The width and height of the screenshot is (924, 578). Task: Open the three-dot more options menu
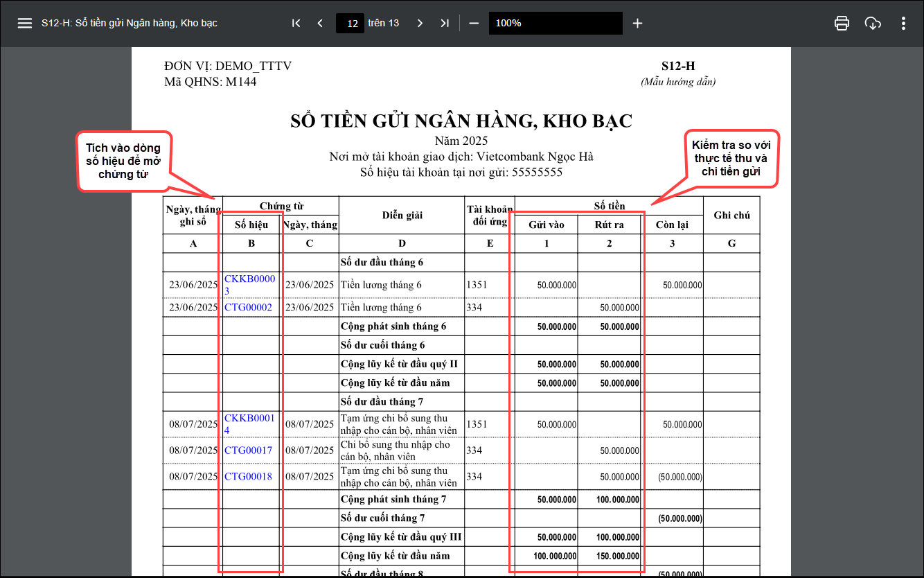[x=903, y=23]
